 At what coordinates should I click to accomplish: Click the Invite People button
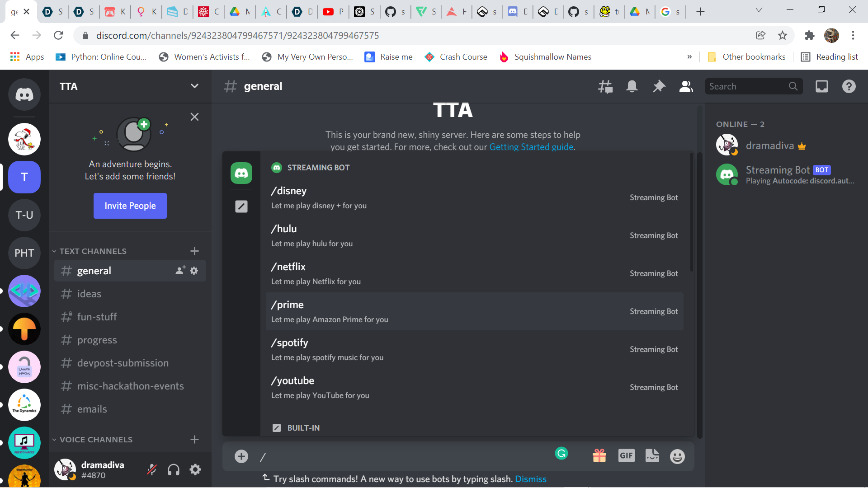point(130,206)
